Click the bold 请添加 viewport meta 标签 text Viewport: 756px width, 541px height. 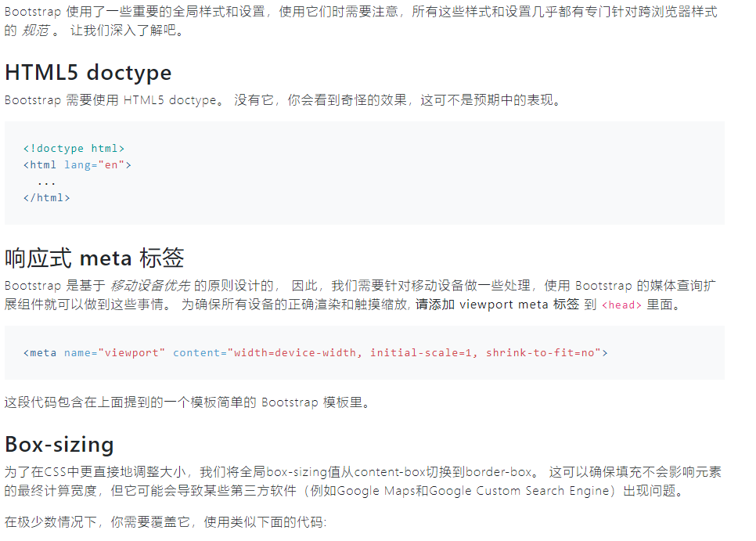(498, 305)
